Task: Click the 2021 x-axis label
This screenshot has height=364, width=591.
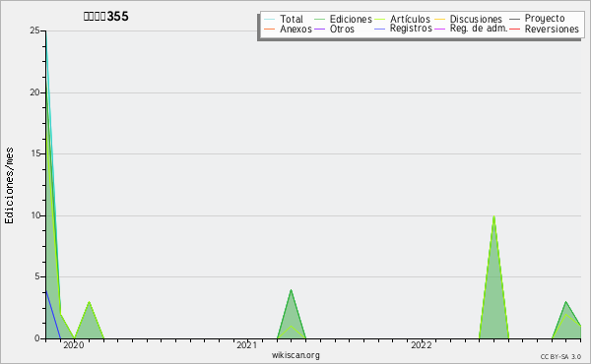Action: (247, 345)
